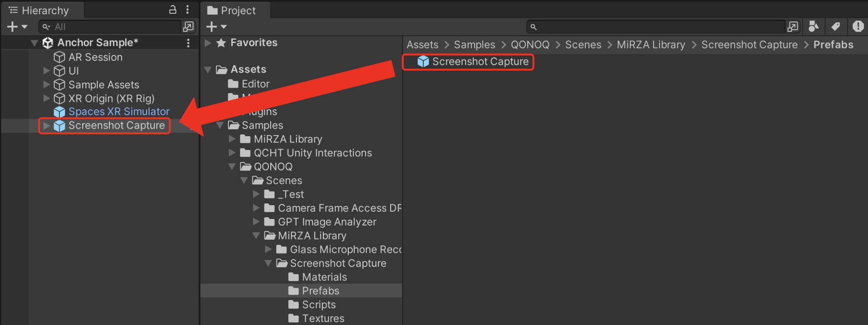The height and width of the screenshot is (325, 868).
Task: Click the AR Session cube icon
Action: click(x=60, y=57)
